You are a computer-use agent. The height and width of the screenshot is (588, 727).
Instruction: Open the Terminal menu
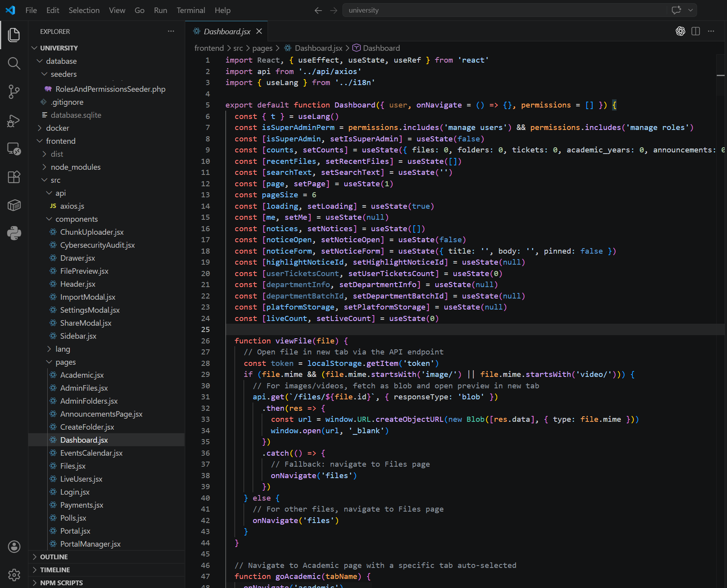(191, 10)
